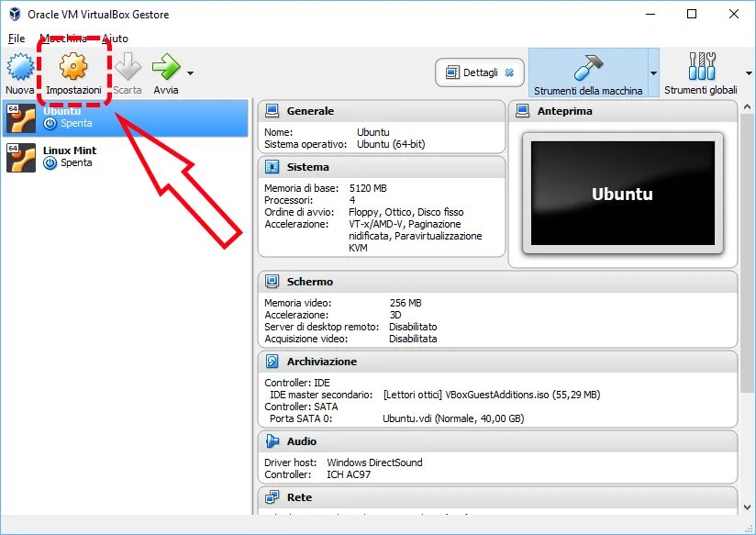Click the Linux Mint power state icon
The height and width of the screenshot is (535, 756).
[50, 163]
